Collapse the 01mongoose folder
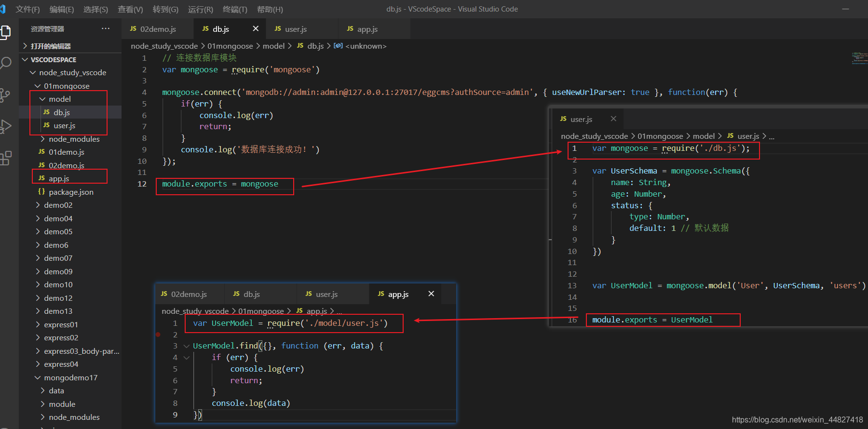Viewport: 868px width, 429px height. click(x=38, y=86)
